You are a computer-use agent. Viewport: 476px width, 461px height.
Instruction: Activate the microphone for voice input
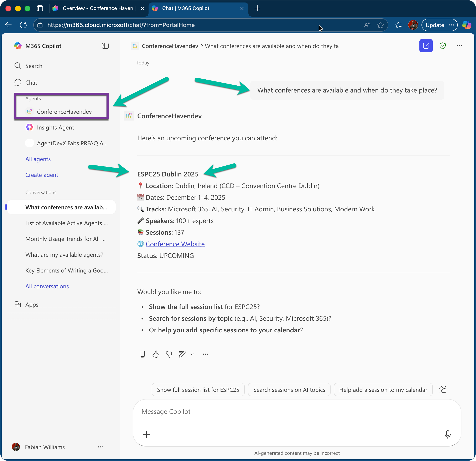pos(447,434)
